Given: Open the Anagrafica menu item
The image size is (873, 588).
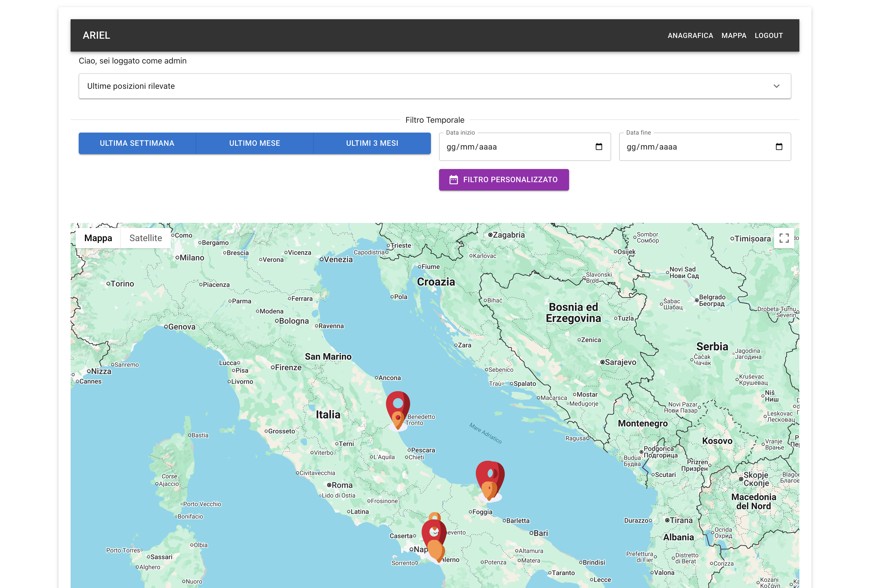Looking at the screenshot, I should [x=690, y=36].
